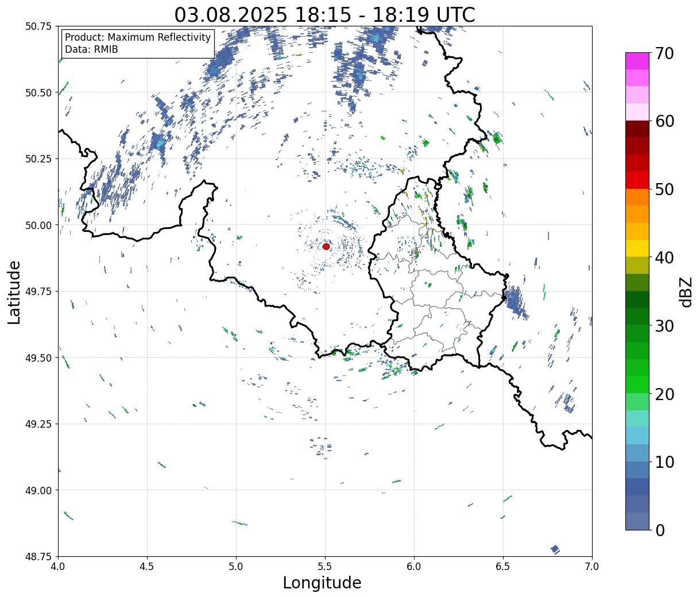
Task: Click the plot title '03.08.2025 18:15 - 18:19 UTC'
Action: point(325,14)
